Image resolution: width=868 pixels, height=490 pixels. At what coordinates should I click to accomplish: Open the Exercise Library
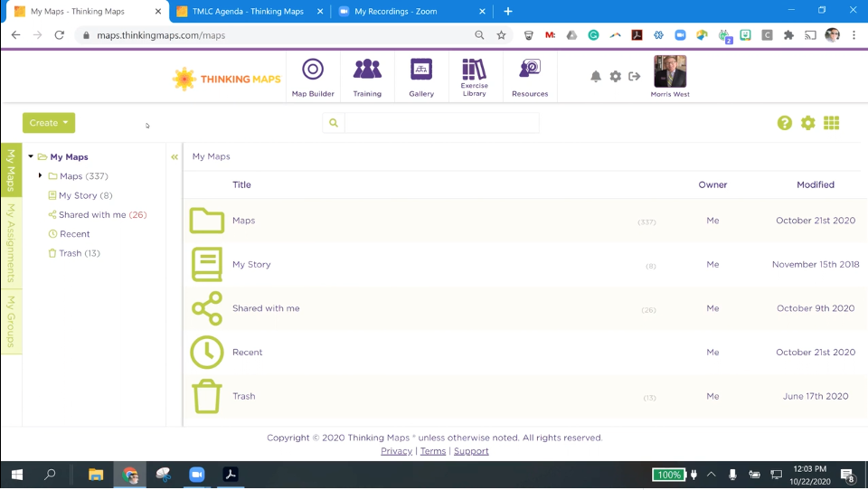coord(475,78)
